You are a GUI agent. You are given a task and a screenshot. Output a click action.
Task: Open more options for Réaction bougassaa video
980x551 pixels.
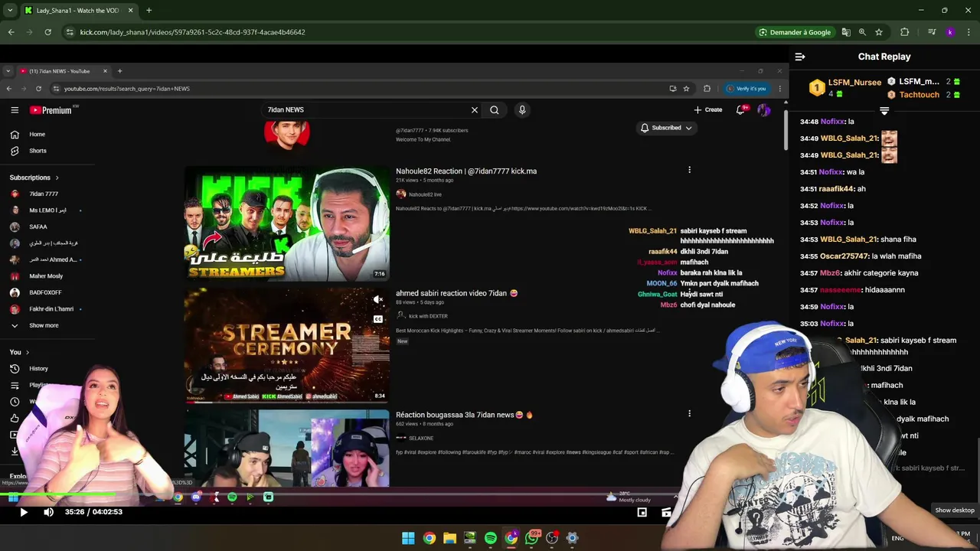tap(689, 414)
